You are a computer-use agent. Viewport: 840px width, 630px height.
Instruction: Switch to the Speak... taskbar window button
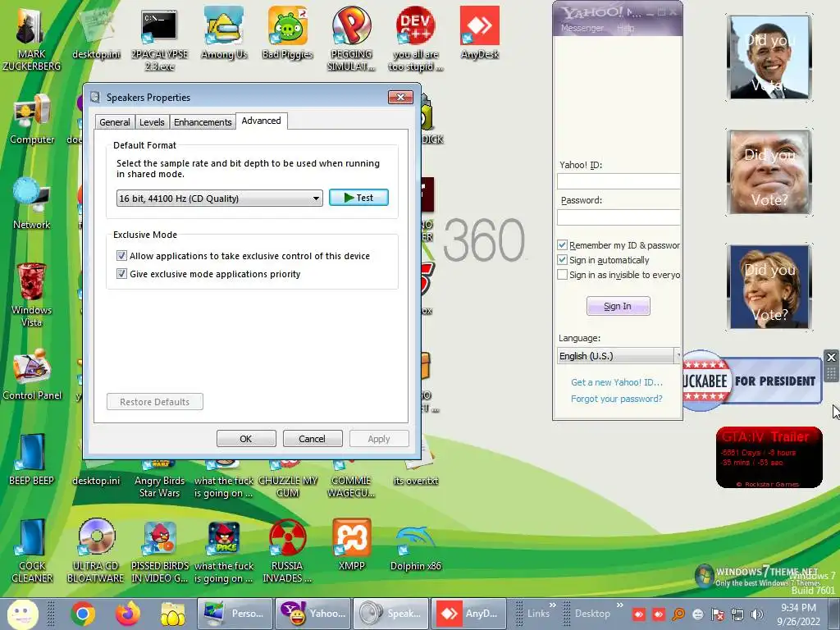pos(391,614)
